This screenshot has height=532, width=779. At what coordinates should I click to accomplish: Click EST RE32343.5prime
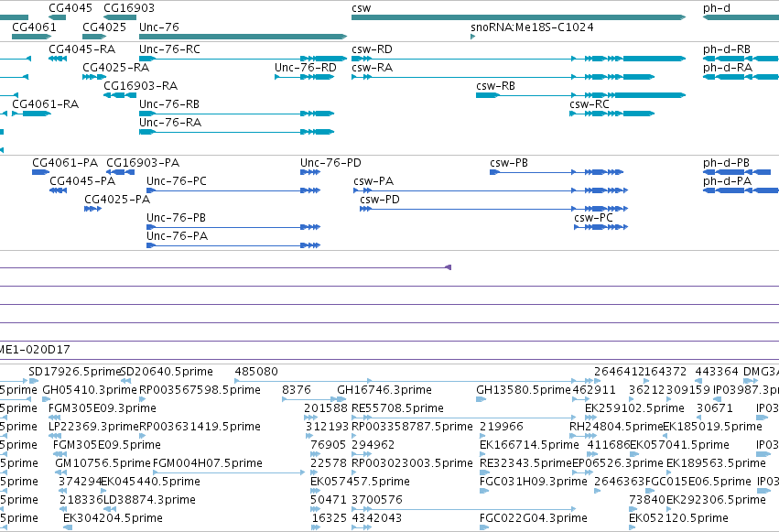484,472
